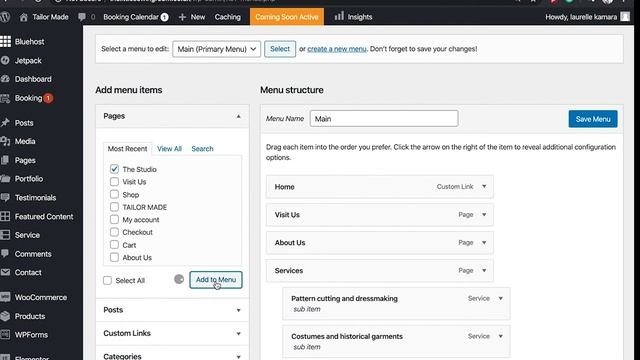Click the Featured Content grid icon

point(5,216)
